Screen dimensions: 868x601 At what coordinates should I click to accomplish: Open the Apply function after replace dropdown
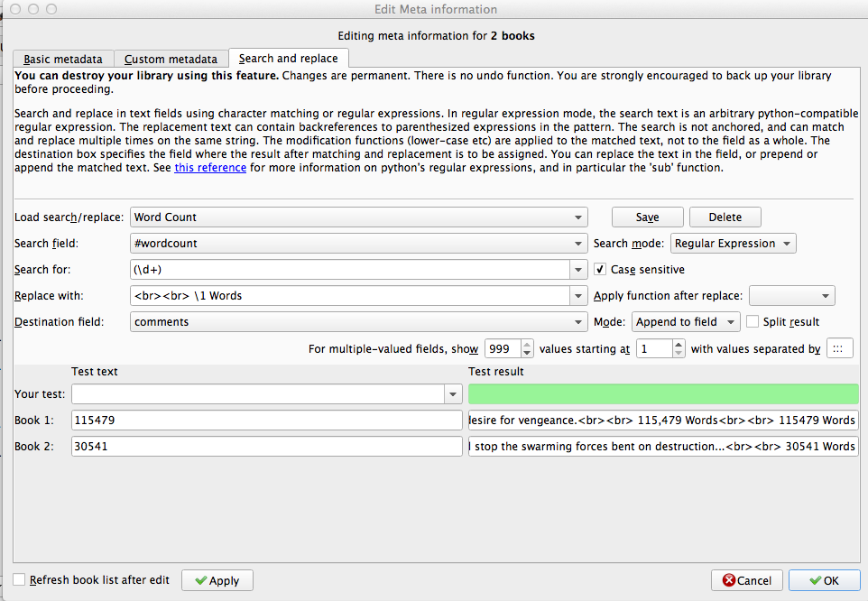tap(791, 296)
